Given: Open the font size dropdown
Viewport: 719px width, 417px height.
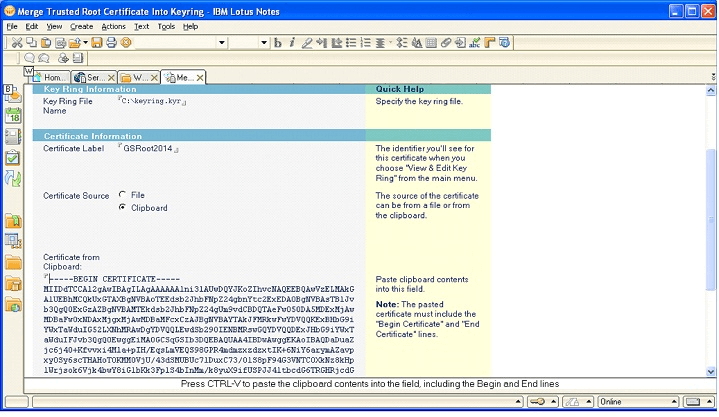Looking at the screenshot, I should click(x=264, y=43).
